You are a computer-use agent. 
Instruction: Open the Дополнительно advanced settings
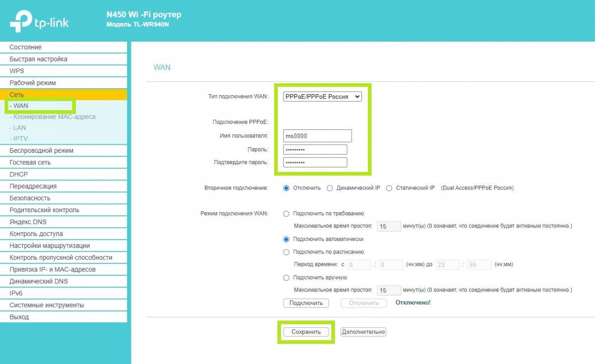pos(363,332)
